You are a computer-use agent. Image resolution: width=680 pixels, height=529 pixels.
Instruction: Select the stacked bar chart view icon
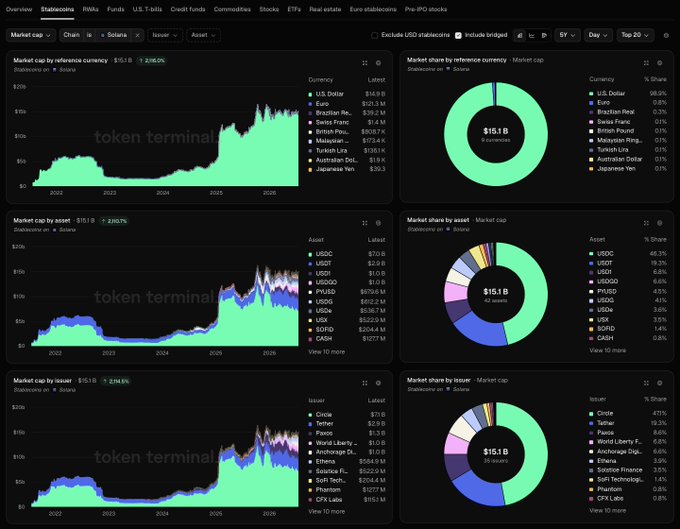coord(520,35)
